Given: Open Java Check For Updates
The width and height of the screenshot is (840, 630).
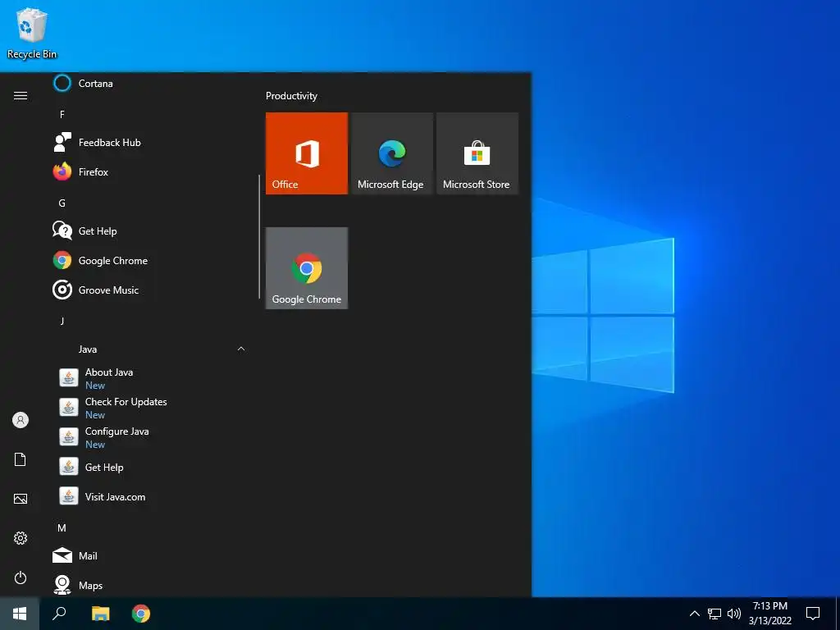Looking at the screenshot, I should (x=150, y=408).
